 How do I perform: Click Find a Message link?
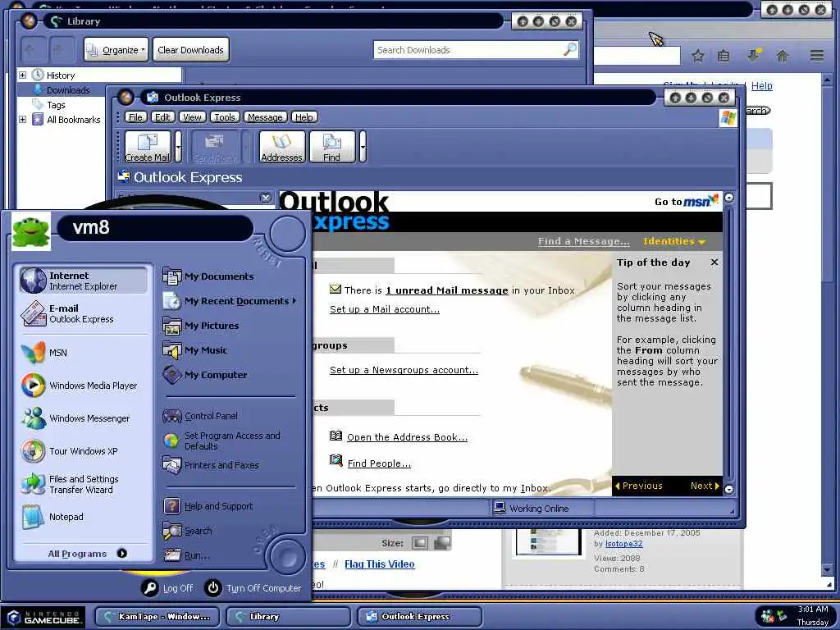(x=584, y=242)
